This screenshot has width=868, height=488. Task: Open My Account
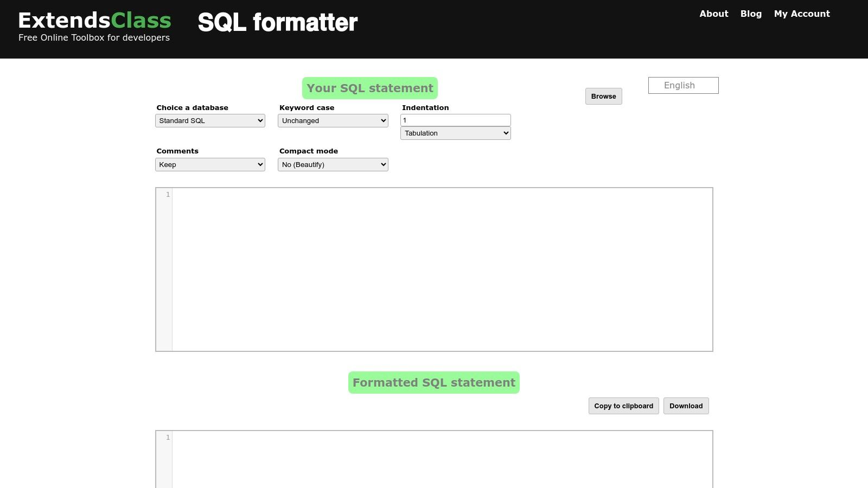[802, 14]
